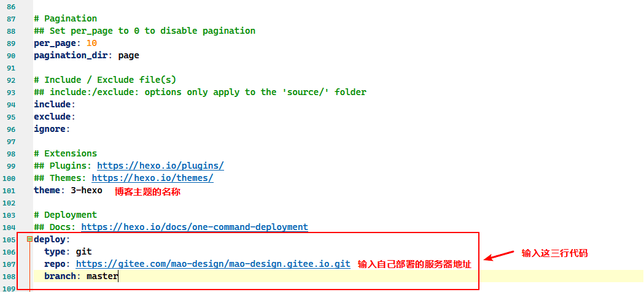644x292 pixels.
Task: Click the '# Include / Exclude file(s)' comment
Action: [105, 80]
